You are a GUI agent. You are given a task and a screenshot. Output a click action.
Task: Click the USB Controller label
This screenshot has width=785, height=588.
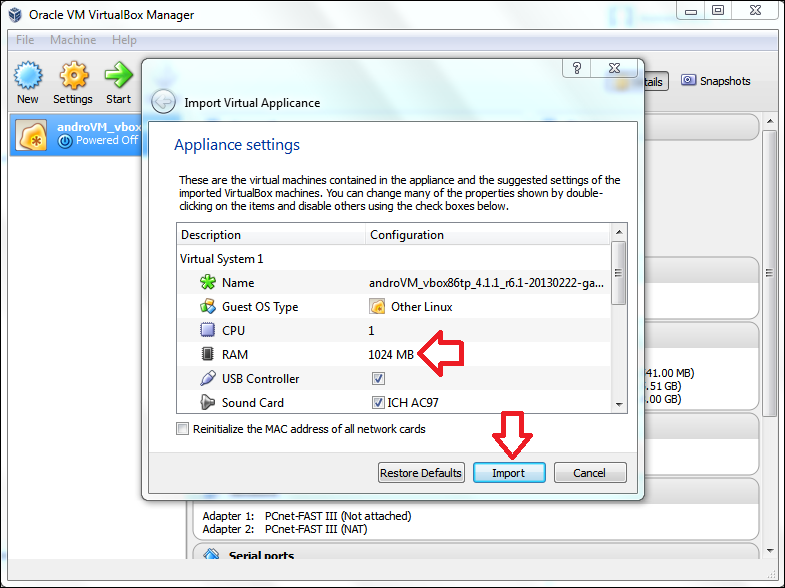point(260,379)
